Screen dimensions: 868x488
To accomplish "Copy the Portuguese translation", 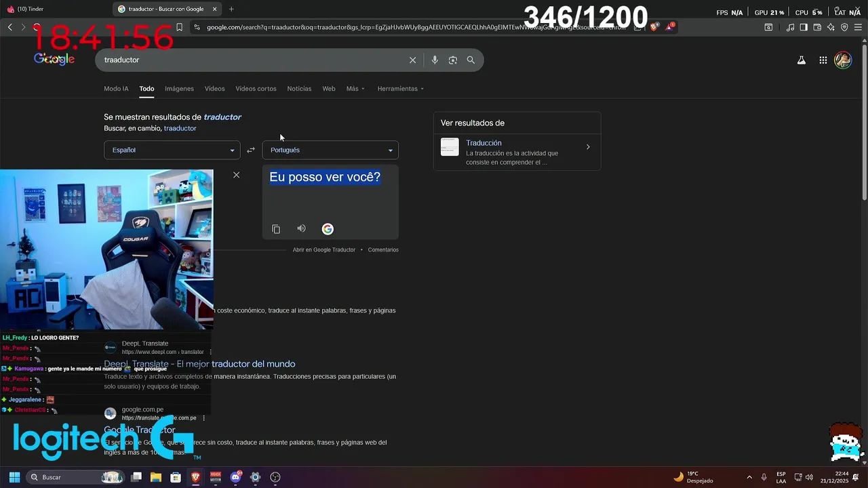I will point(276,229).
